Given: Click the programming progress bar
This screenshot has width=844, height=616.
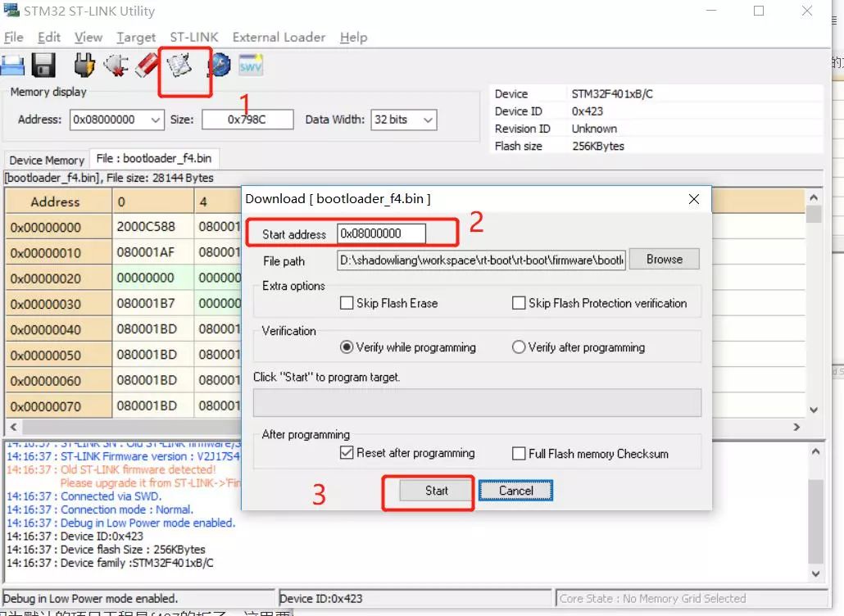Looking at the screenshot, I should pos(477,403).
